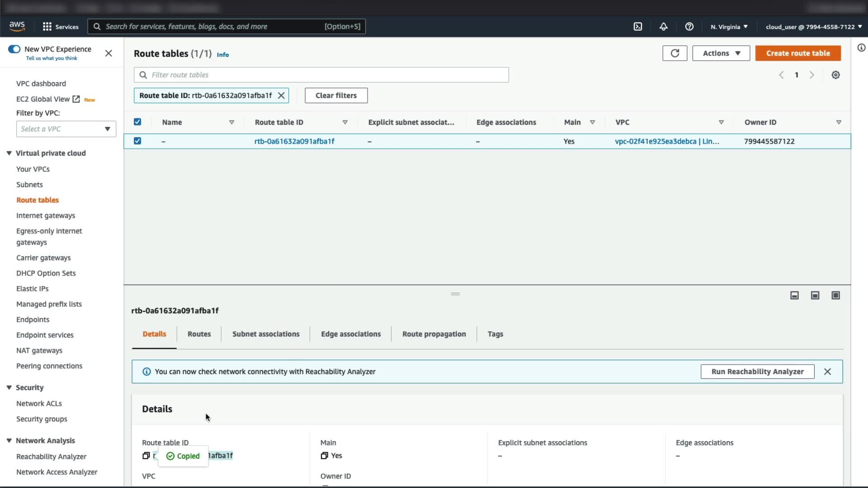The image size is (868, 488).
Task: Open the notifications bell
Action: pos(663,27)
